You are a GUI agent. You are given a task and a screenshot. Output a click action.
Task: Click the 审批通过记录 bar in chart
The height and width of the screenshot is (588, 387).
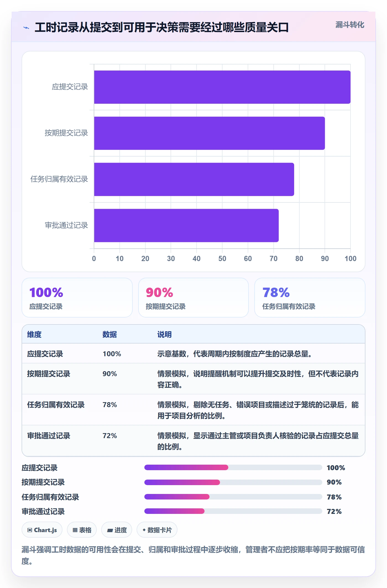point(186,225)
